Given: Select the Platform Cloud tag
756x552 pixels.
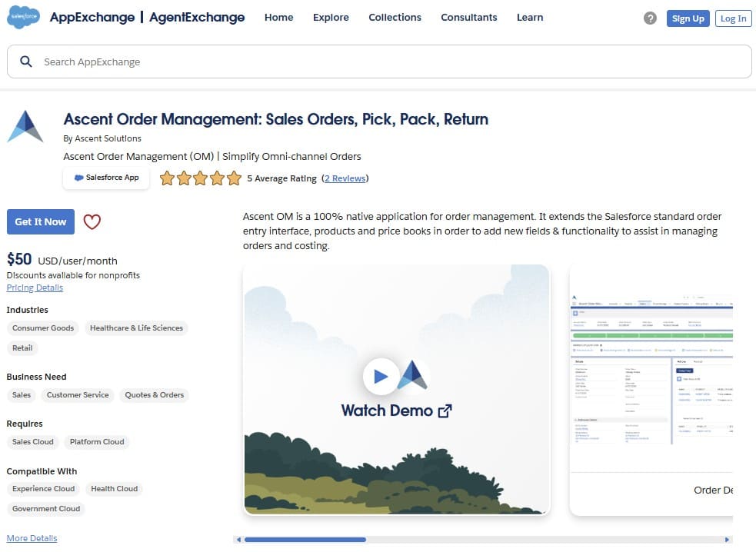Looking at the screenshot, I should tap(97, 441).
